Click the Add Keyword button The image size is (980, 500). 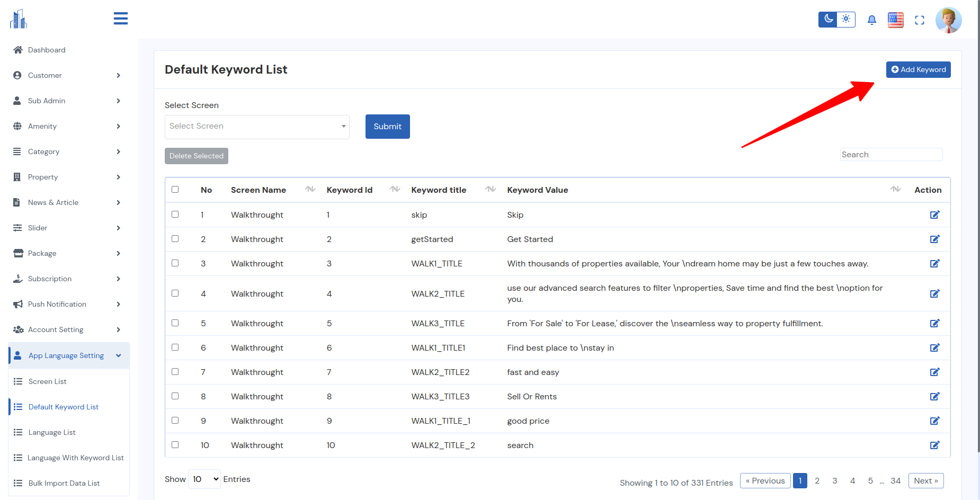click(x=919, y=69)
